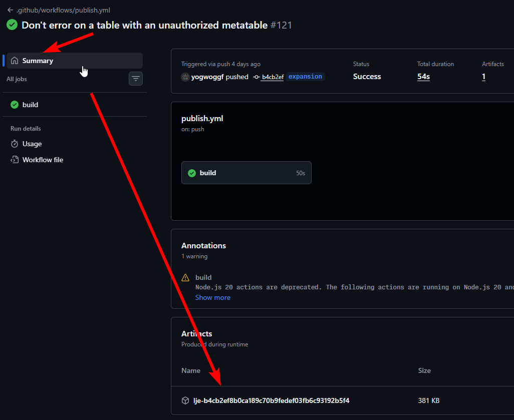
Task: Click the yogwoggf user avatar
Action: pos(185,77)
